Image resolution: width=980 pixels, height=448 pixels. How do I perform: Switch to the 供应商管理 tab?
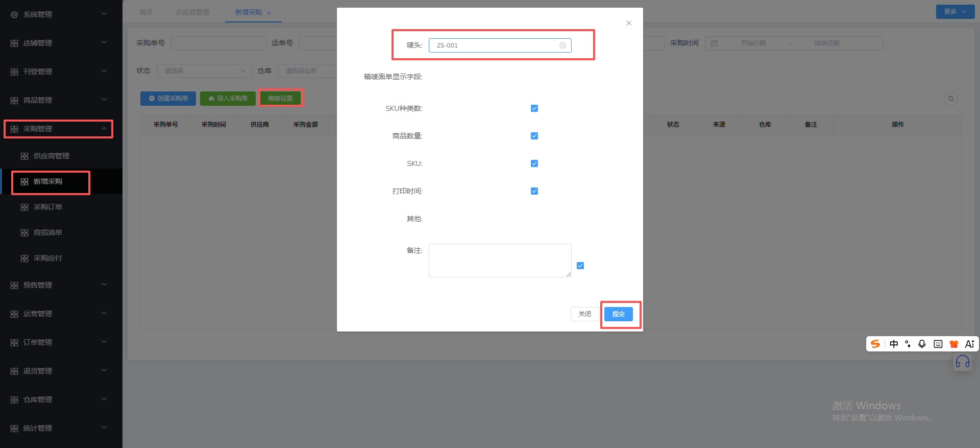pyautogui.click(x=192, y=12)
